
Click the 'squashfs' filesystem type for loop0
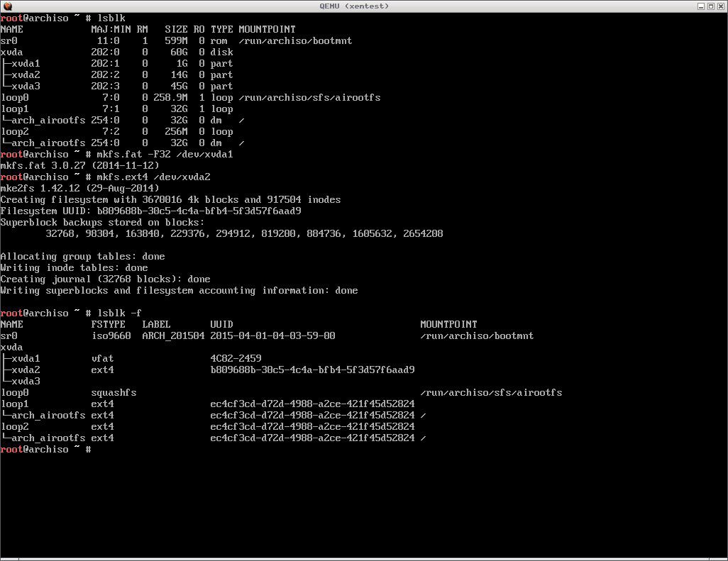[x=114, y=392]
